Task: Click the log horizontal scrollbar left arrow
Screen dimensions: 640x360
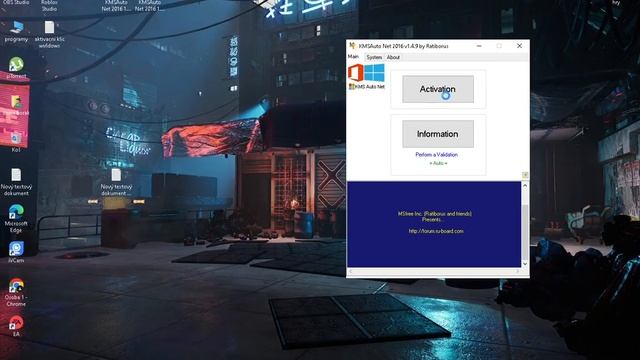Action: [351, 271]
